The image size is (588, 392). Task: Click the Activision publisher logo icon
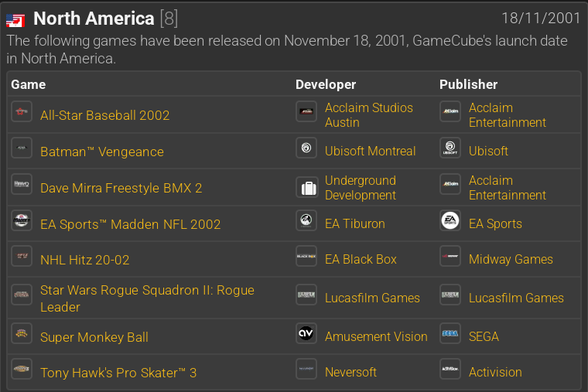click(x=450, y=370)
